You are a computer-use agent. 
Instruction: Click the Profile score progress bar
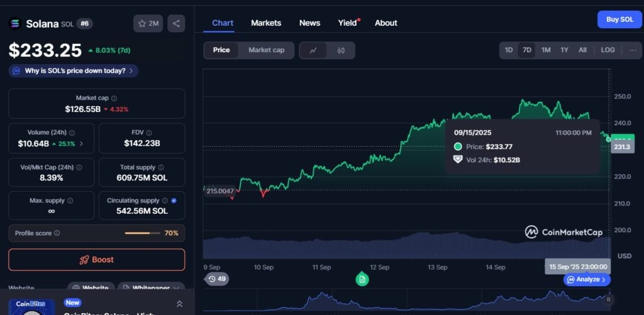(143, 233)
